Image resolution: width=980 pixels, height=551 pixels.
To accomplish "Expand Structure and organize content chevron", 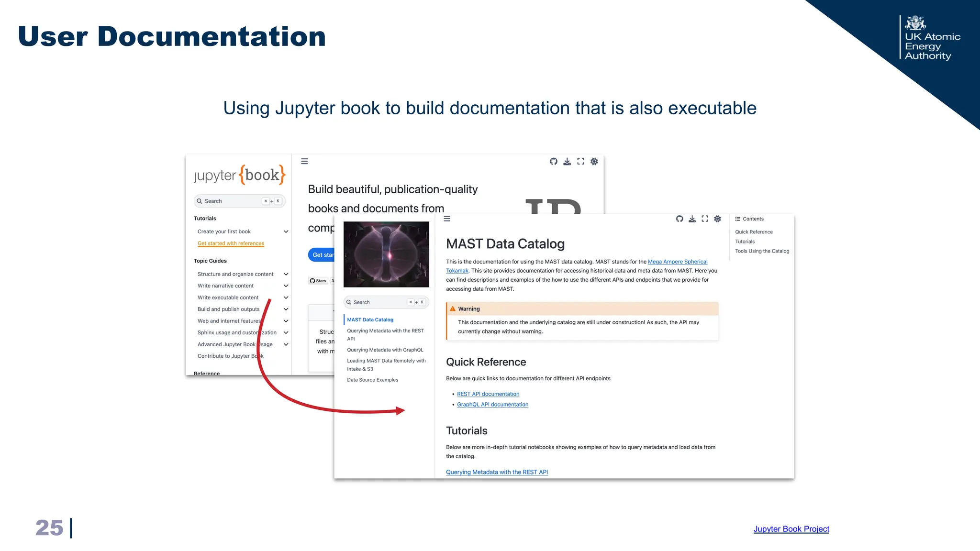I will 286,274.
